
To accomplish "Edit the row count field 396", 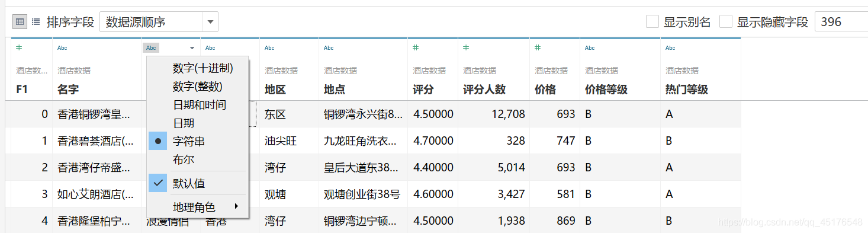I will (841, 22).
